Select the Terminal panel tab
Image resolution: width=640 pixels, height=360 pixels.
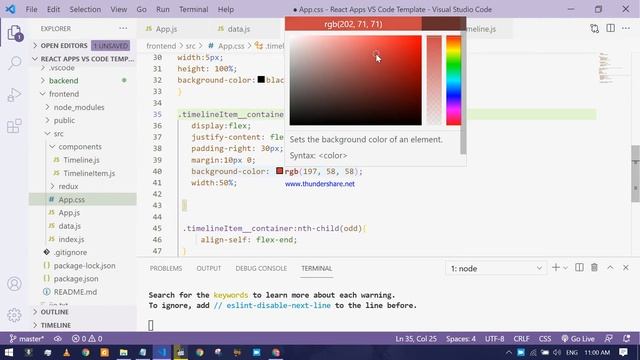coord(317,268)
